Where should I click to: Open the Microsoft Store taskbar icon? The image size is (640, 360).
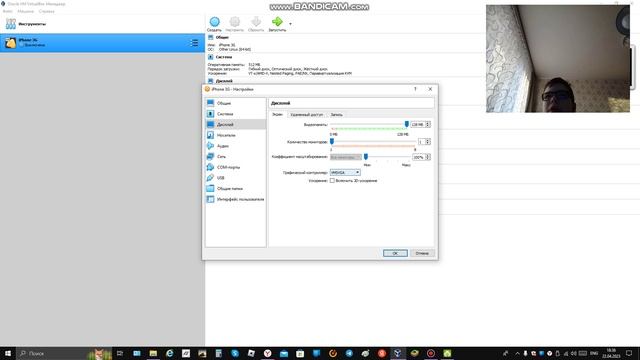click(300, 353)
